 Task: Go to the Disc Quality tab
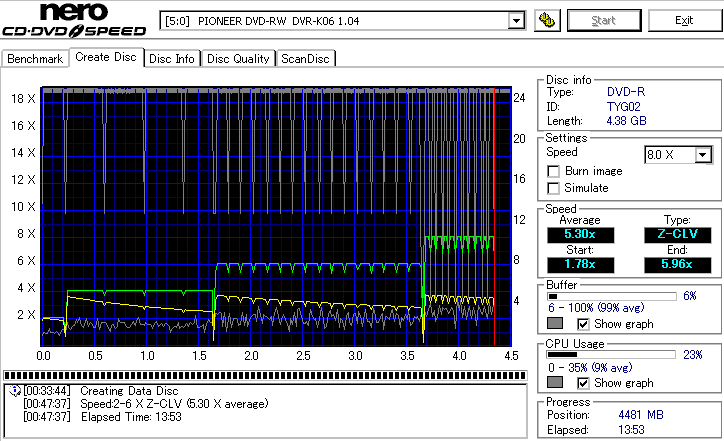coord(238,59)
